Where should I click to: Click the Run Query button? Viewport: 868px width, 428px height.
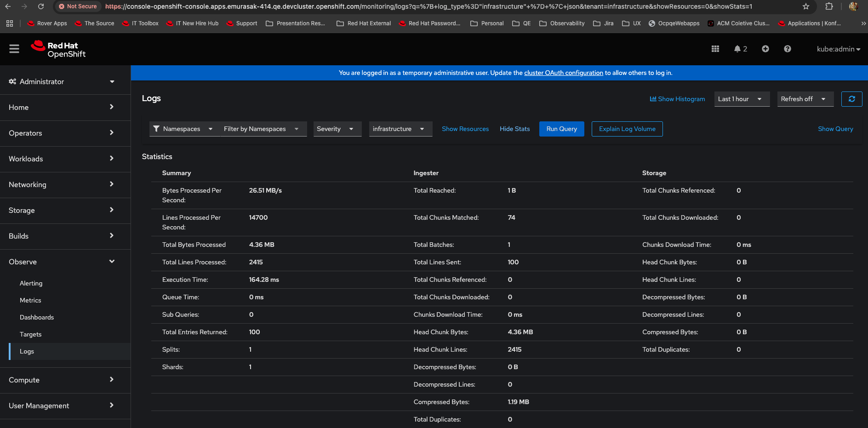pyautogui.click(x=561, y=129)
